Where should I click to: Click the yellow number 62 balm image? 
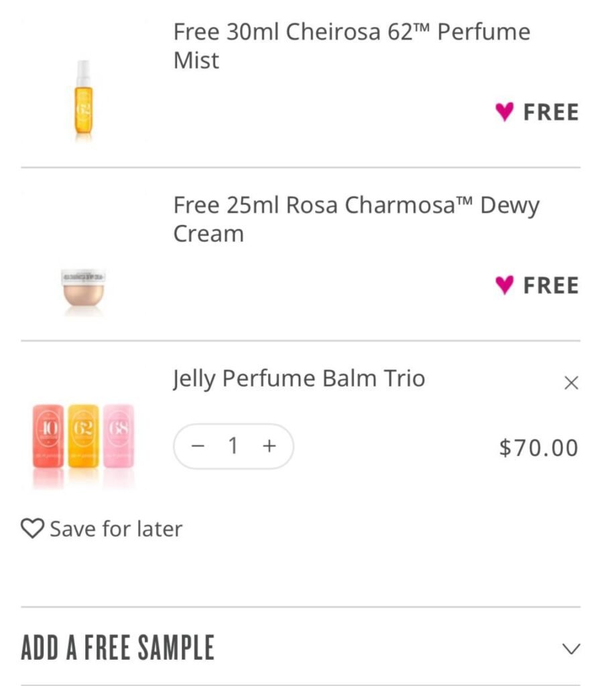tap(83, 436)
